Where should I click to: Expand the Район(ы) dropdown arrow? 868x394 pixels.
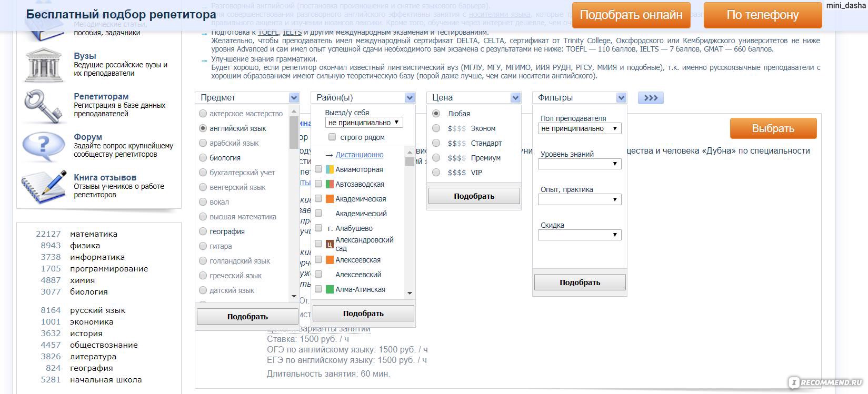point(410,98)
